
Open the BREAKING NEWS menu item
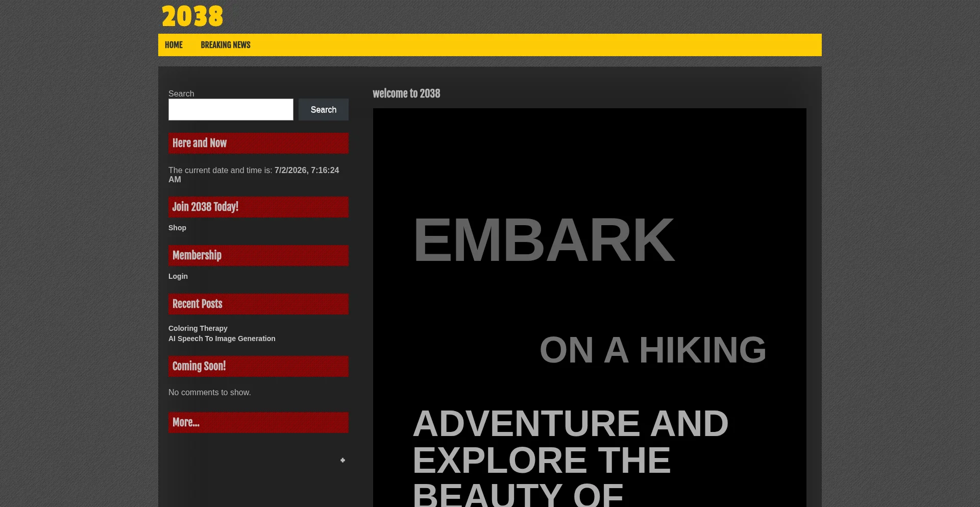226,45
